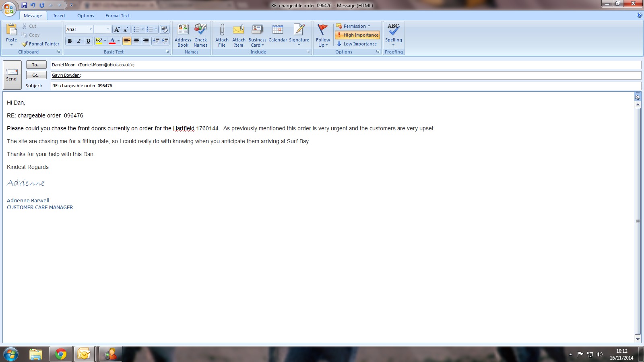Toggle High Importance for this message
The width and height of the screenshot is (644, 362).
coord(357,35)
